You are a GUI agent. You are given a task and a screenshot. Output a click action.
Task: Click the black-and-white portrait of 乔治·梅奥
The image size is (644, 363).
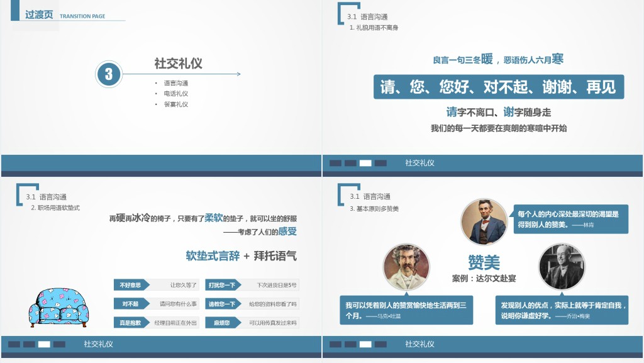[x=562, y=267]
